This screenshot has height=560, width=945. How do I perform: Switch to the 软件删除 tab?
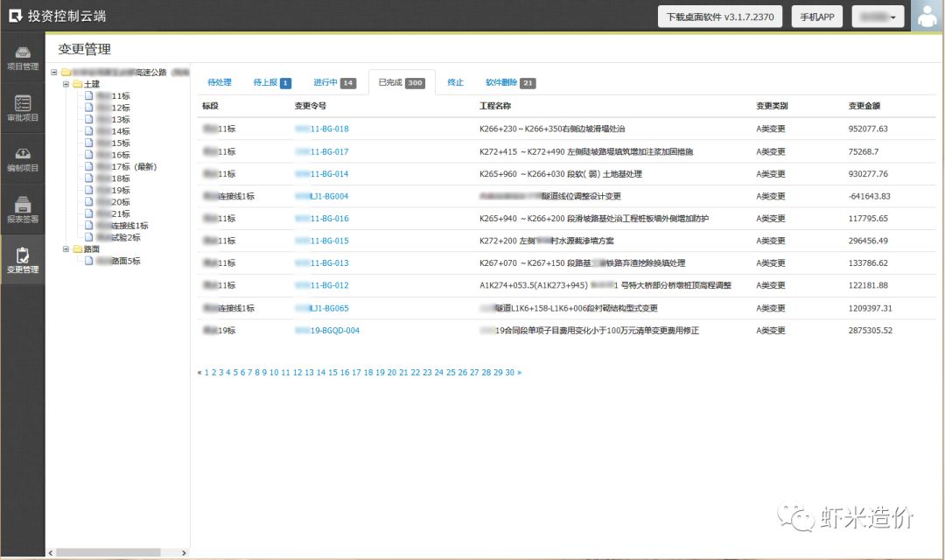click(510, 82)
